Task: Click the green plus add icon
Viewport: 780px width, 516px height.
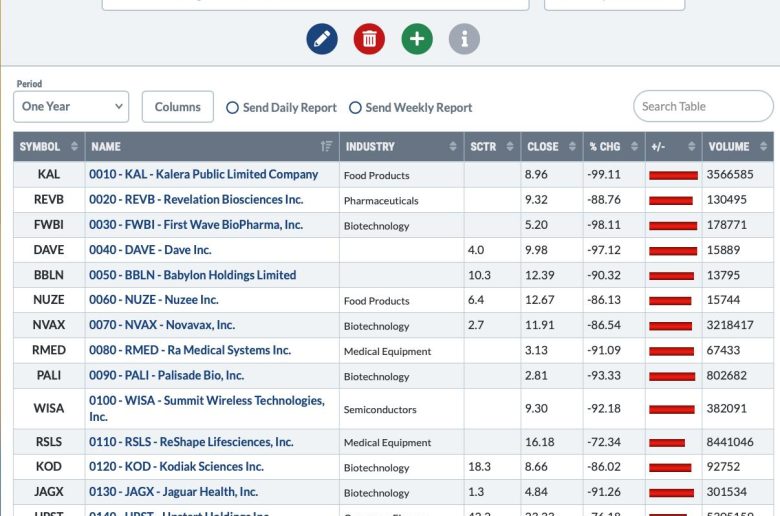Action: [x=417, y=39]
